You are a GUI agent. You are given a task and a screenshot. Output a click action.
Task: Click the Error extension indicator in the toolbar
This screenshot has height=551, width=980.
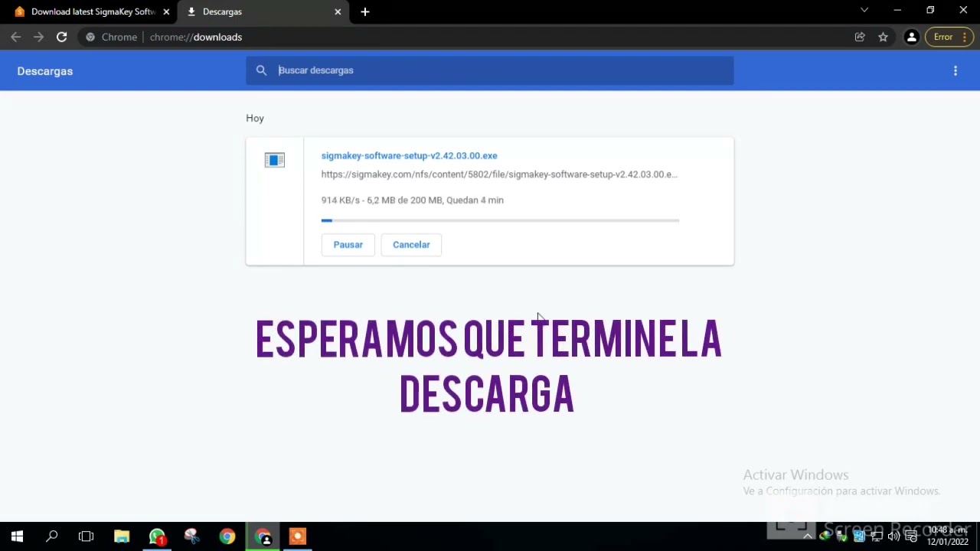(x=942, y=36)
